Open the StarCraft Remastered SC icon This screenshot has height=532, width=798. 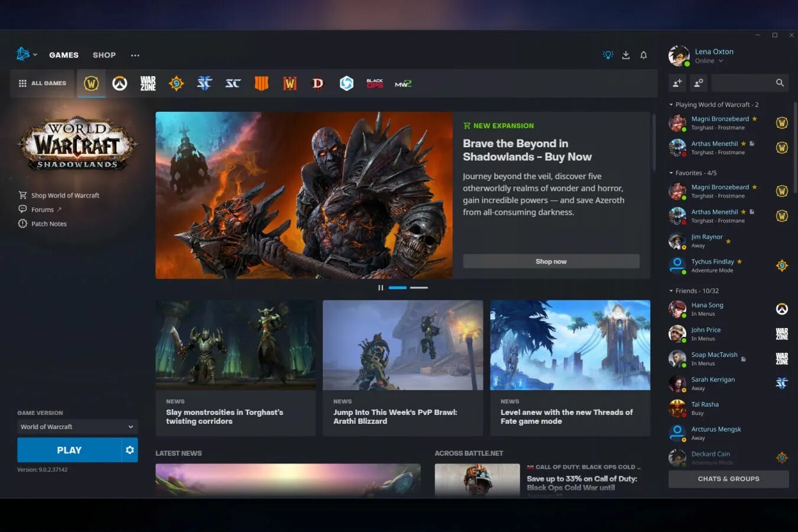(233, 83)
